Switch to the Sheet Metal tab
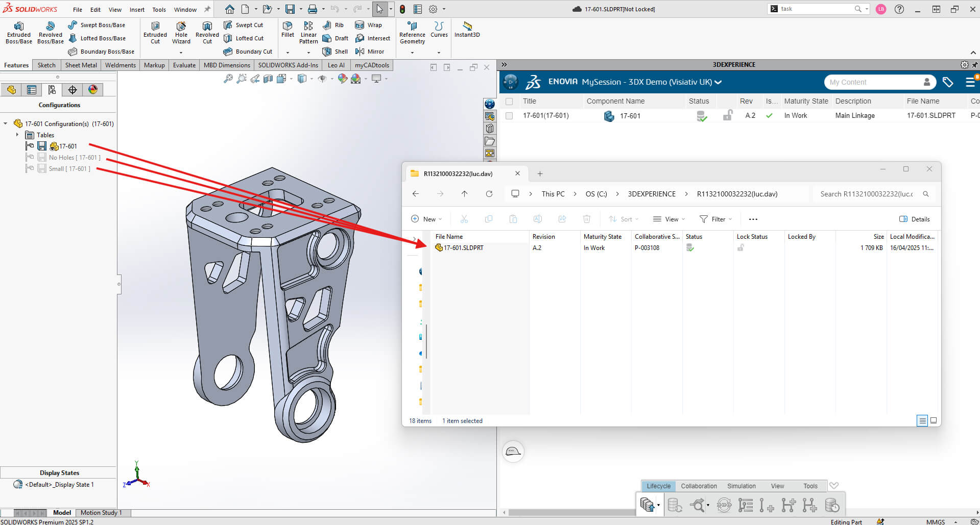Viewport: 980px width, 525px height. coord(81,65)
